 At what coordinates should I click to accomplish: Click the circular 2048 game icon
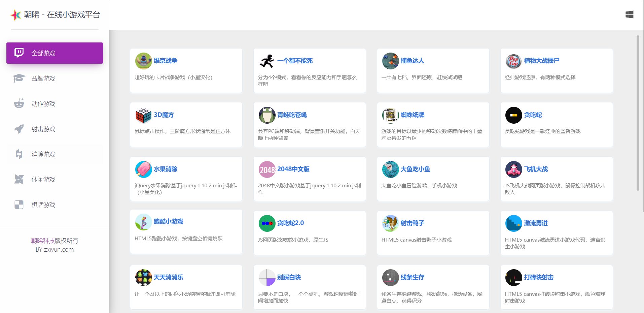click(x=267, y=169)
